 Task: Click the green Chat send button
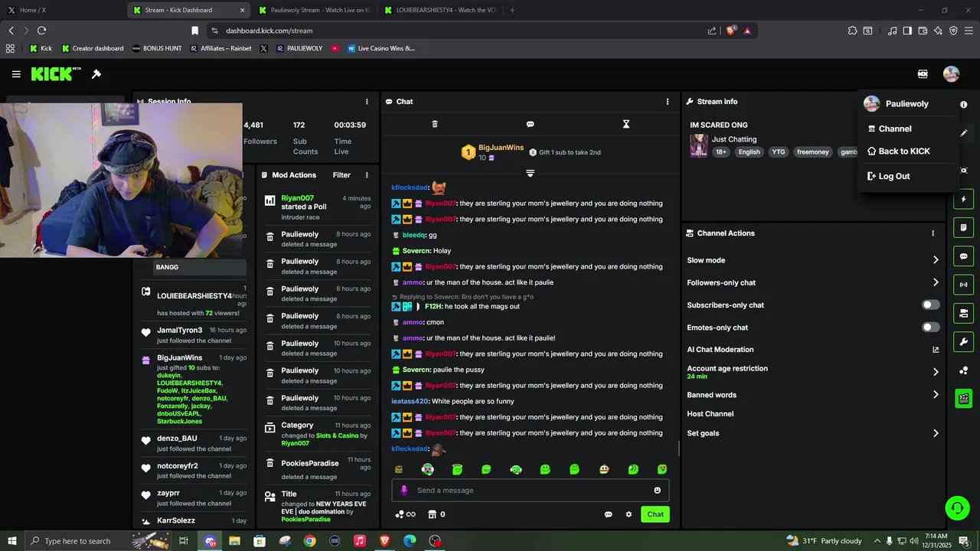click(655, 514)
